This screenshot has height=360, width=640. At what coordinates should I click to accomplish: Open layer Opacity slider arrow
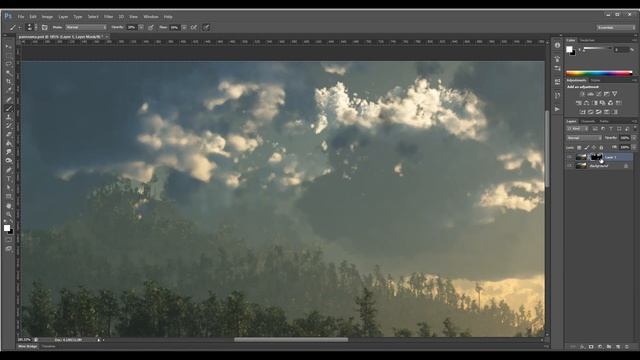pos(634,138)
